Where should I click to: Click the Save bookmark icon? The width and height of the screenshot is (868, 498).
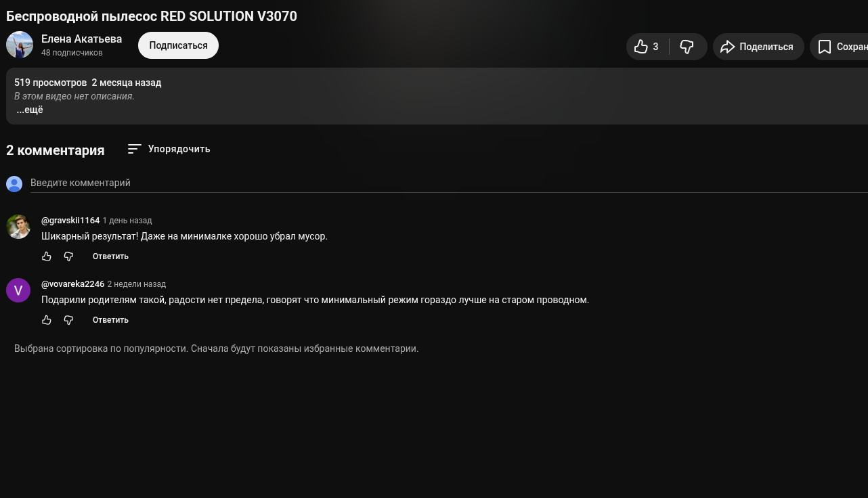(825, 47)
